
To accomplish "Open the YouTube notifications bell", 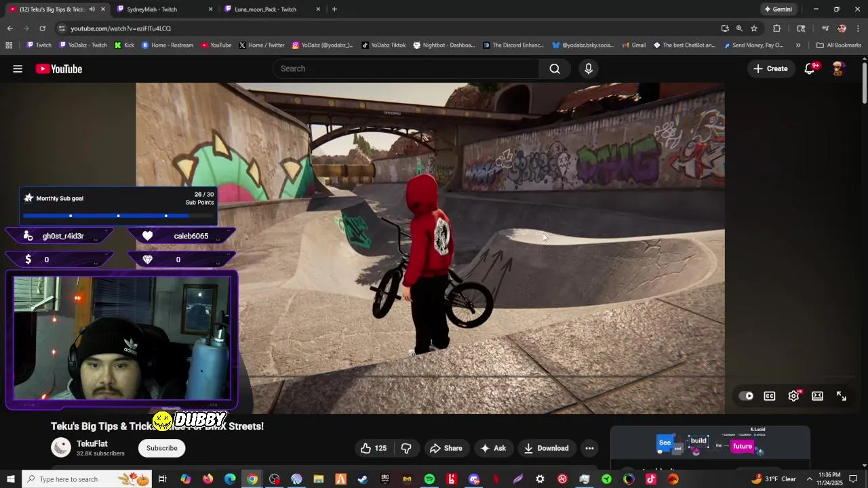I will (x=810, y=68).
